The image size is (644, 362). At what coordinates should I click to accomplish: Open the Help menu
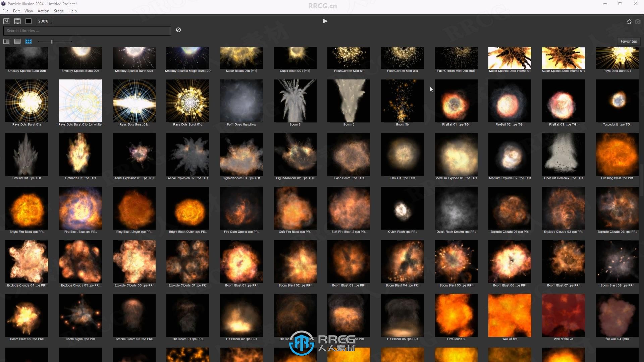(x=72, y=11)
